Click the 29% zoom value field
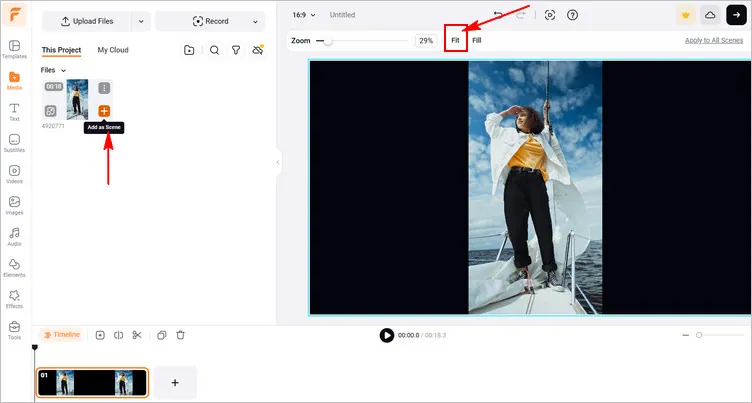752x403 pixels. pyautogui.click(x=426, y=41)
